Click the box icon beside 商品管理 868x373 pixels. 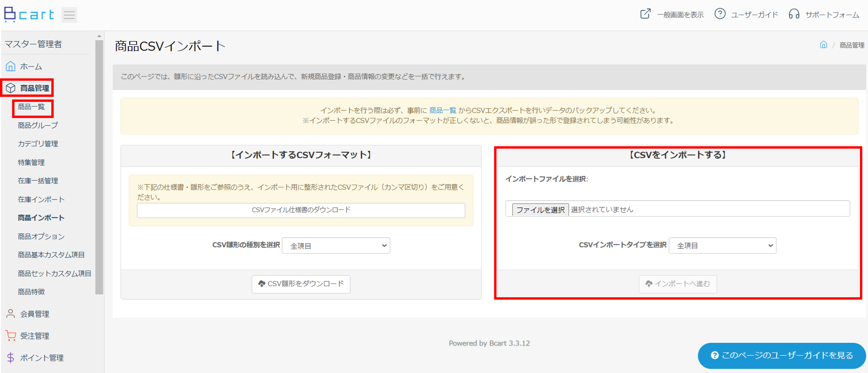click(x=10, y=88)
